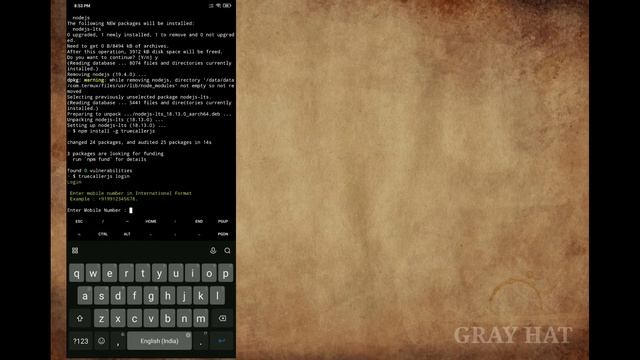Tap the p key

click(x=225, y=273)
